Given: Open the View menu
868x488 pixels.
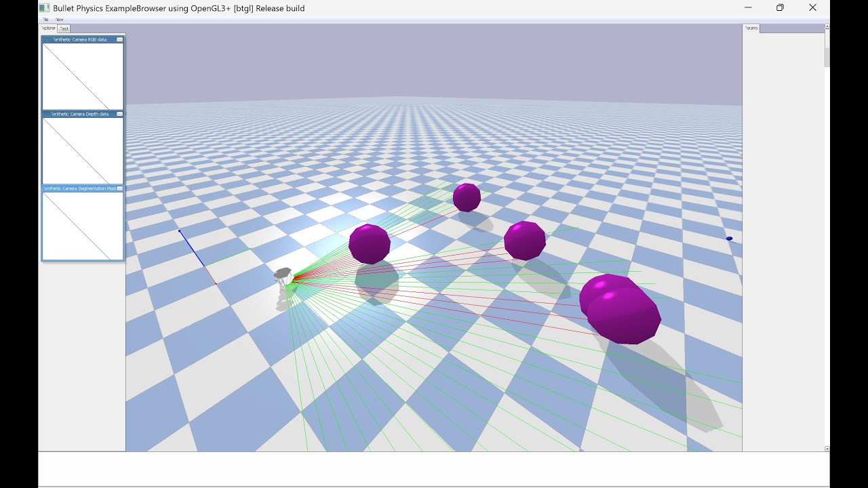Looking at the screenshot, I should point(59,20).
